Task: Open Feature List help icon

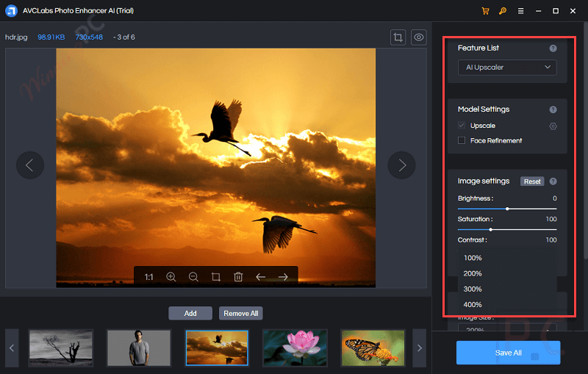Action: (x=553, y=48)
